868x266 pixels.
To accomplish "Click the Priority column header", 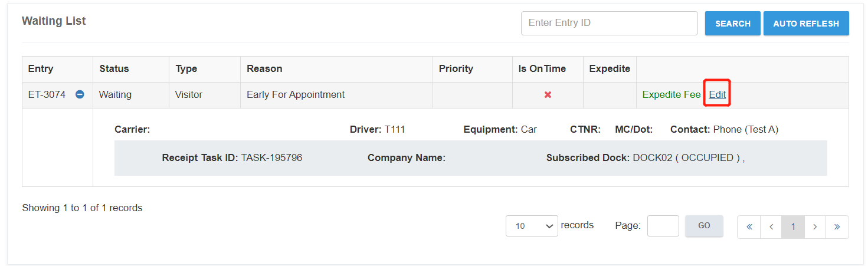I will (x=456, y=68).
